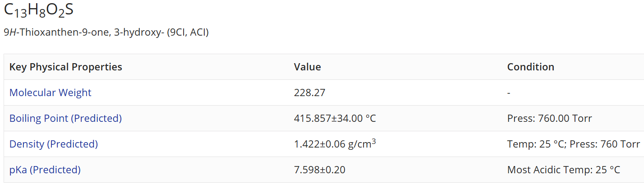Viewport: 644px width, 185px height.
Task: Click the Condition column header
Action: [531, 67]
